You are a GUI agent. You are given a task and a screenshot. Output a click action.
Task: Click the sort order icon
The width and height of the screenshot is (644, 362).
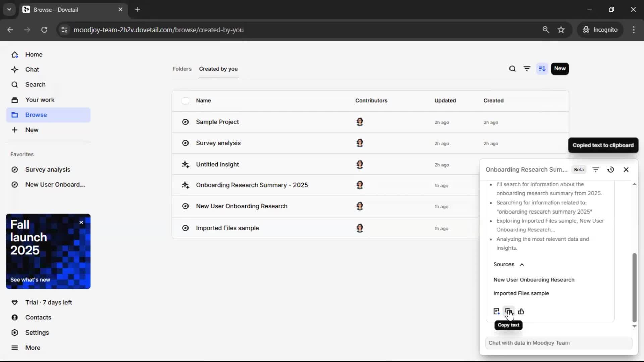pyautogui.click(x=542, y=69)
